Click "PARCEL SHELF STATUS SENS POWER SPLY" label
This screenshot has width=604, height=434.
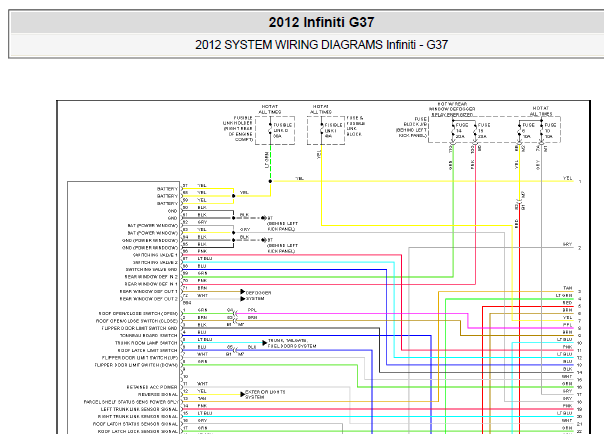coord(131,402)
